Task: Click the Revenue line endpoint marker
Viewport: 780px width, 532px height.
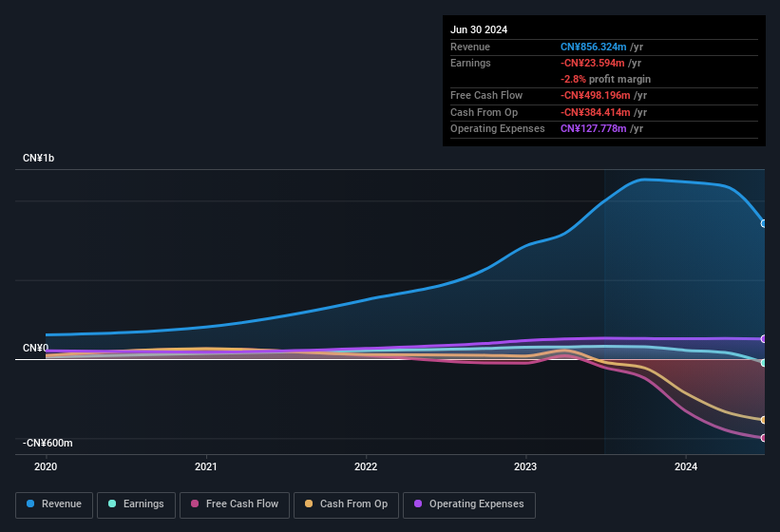Action: [764, 224]
